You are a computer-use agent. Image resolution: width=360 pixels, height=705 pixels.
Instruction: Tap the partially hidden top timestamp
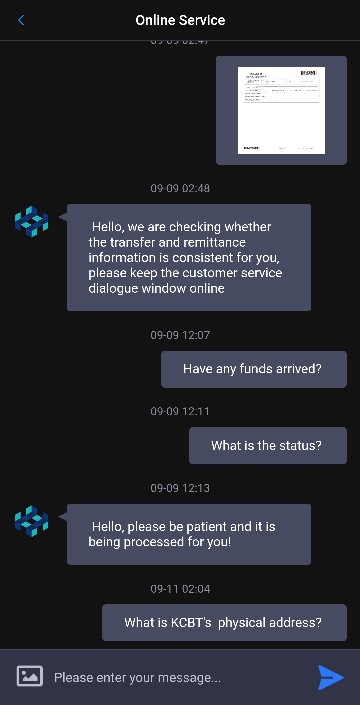coord(180,43)
